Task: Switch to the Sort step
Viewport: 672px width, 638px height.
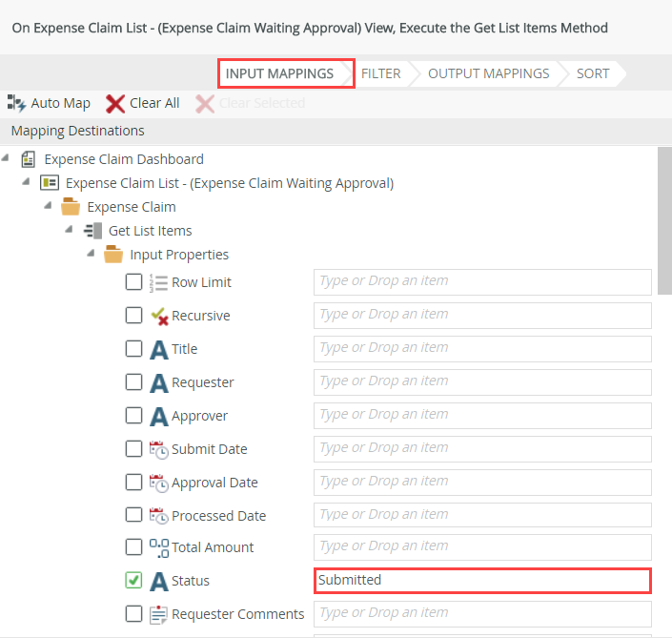Action: 593,73
